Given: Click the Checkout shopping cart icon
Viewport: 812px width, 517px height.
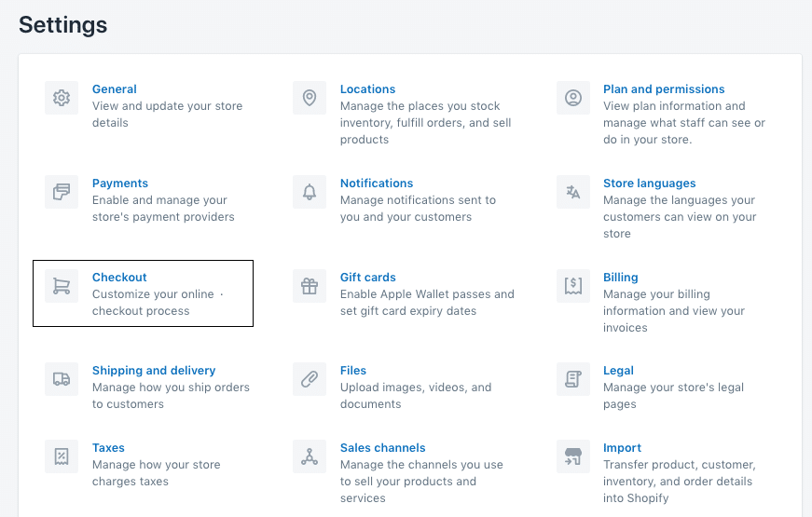Looking at the screenshot, I should pos(62,286).
